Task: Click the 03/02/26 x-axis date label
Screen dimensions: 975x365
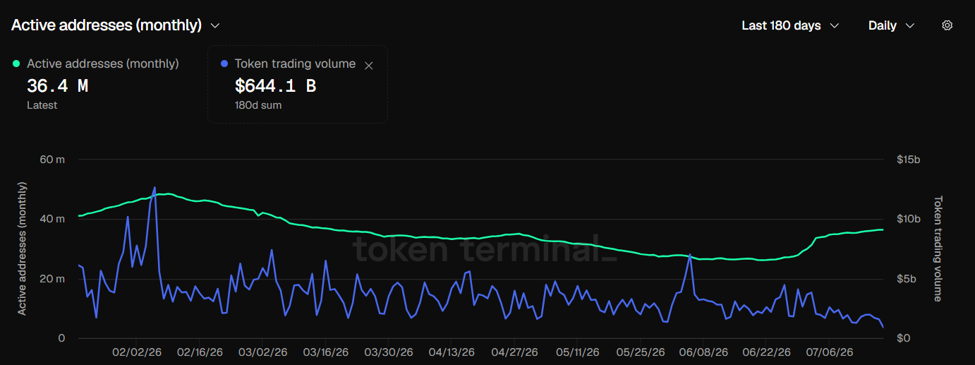Action: [262, 352]
